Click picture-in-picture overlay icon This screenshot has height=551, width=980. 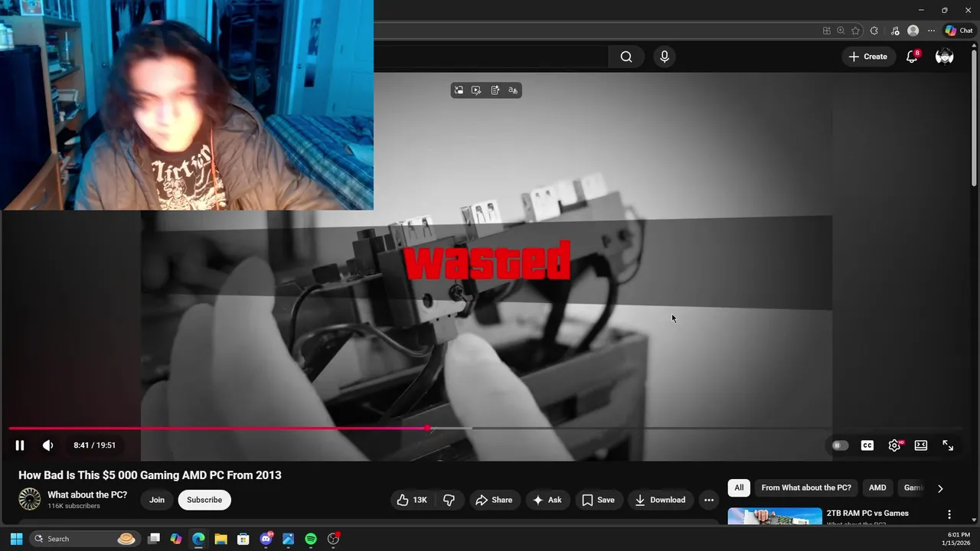[x=459, y=90]
